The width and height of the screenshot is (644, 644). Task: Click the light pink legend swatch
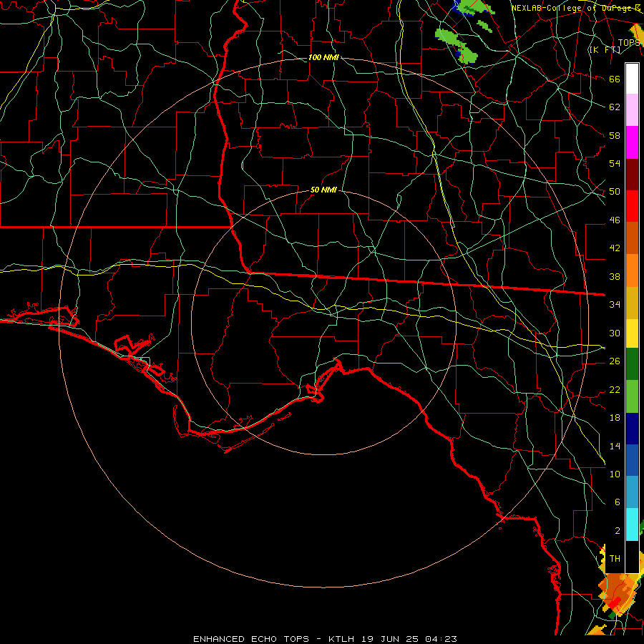tap(632, 110)
